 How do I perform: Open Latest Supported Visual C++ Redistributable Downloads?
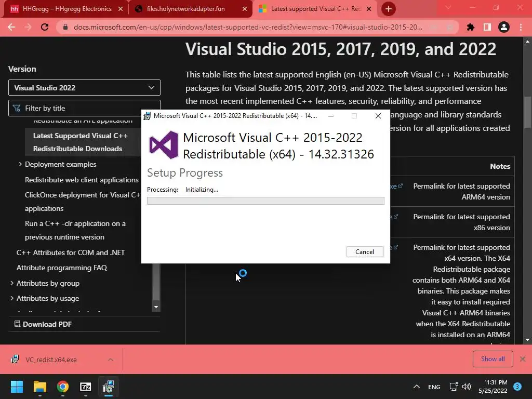coord(81,142)
